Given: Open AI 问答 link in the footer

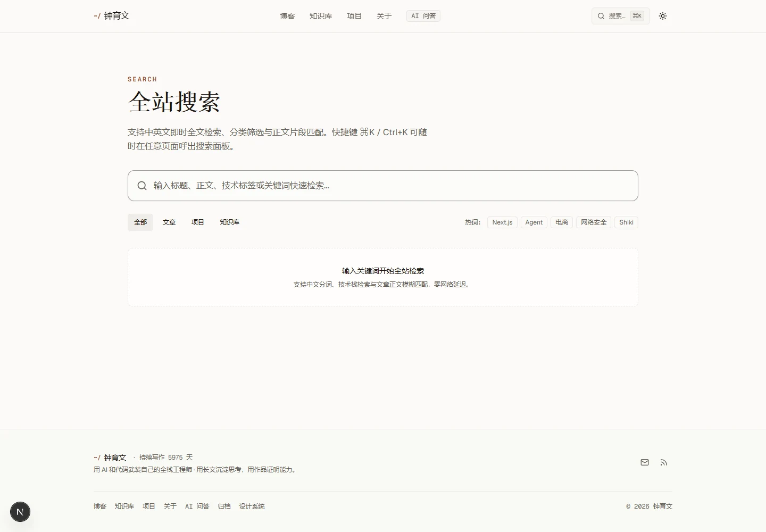Looking at the screenshot, I should 197,506.
